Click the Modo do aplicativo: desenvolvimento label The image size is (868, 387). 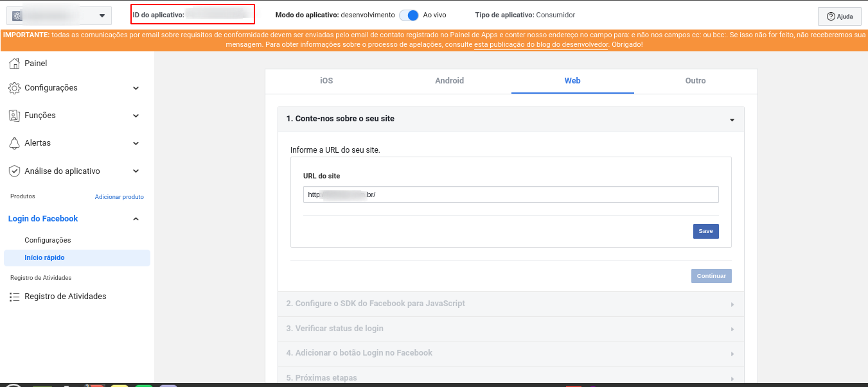pos(335,15)
